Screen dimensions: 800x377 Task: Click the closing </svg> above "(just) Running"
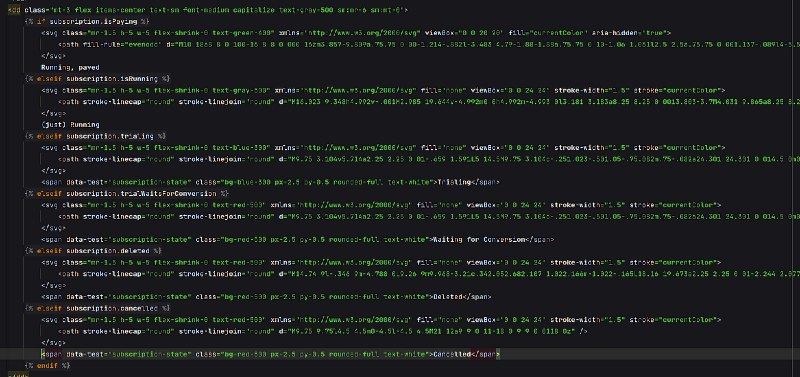coord(54,113)
